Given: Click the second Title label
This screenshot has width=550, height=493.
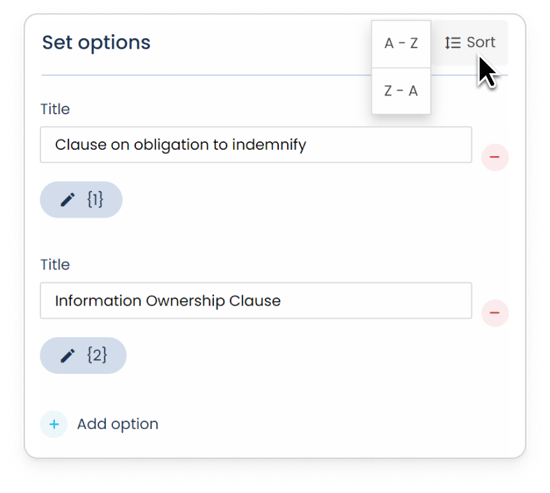Looking at the screenshot, I should pyautogui.click(x=55, y=265).
